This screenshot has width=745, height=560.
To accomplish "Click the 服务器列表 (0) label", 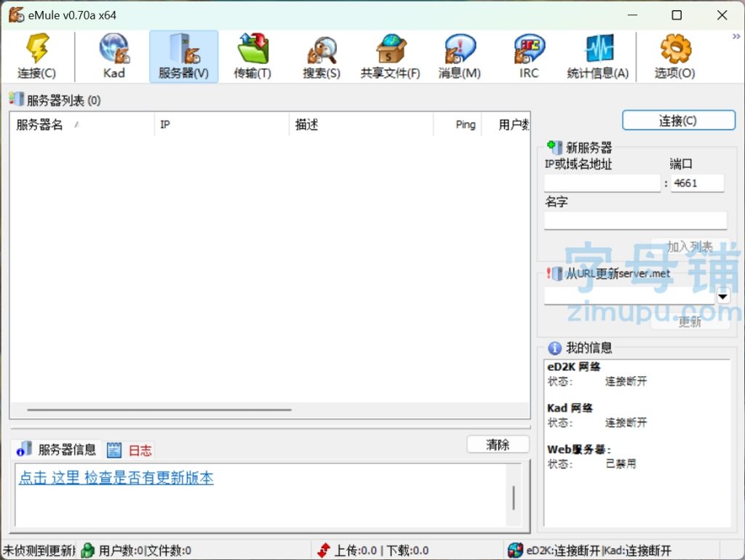I will pos(64,100).
